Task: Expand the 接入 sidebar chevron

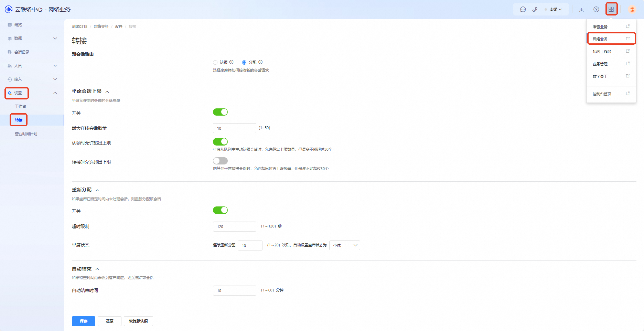Action: pyautogui.click(x=55, y=79)
